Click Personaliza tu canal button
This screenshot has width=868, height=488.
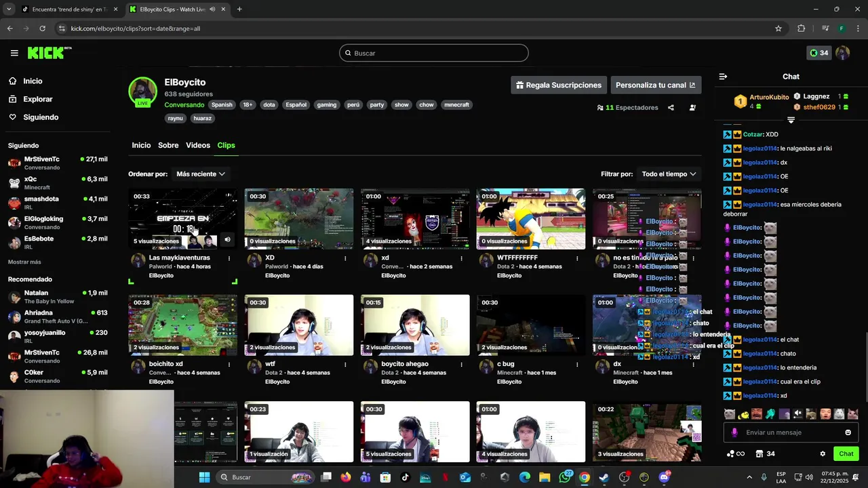tap(655, 85)
